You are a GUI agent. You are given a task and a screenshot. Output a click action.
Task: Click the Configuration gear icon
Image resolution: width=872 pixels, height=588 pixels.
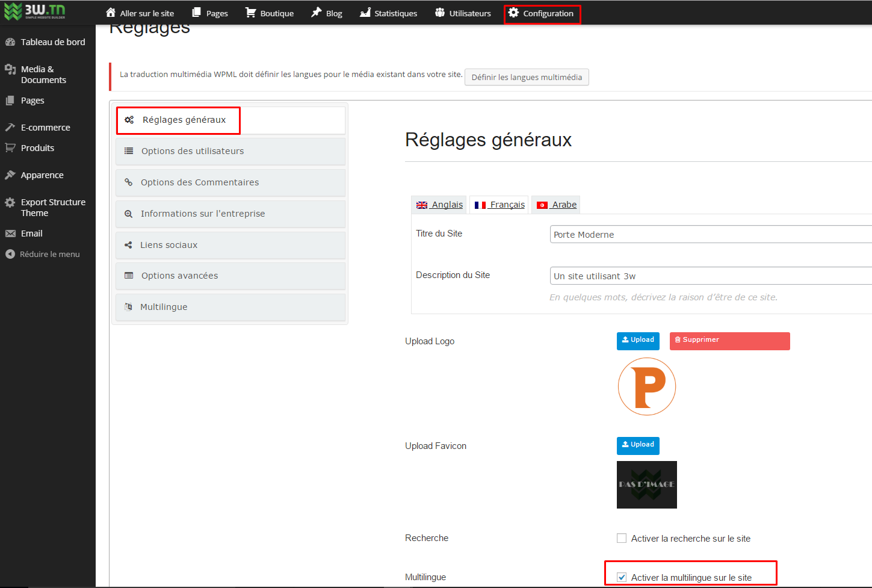[513, 13]
